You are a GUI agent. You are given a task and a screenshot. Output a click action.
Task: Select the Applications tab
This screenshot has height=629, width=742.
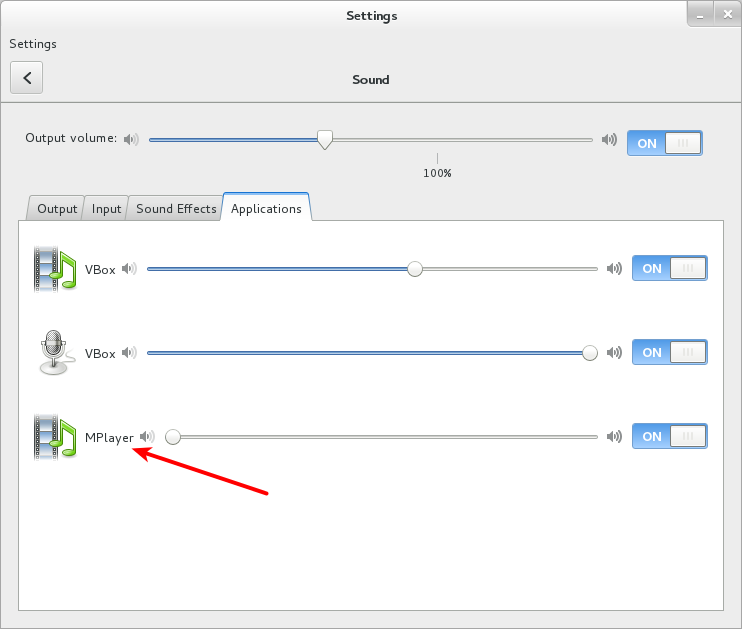(266, 208)
